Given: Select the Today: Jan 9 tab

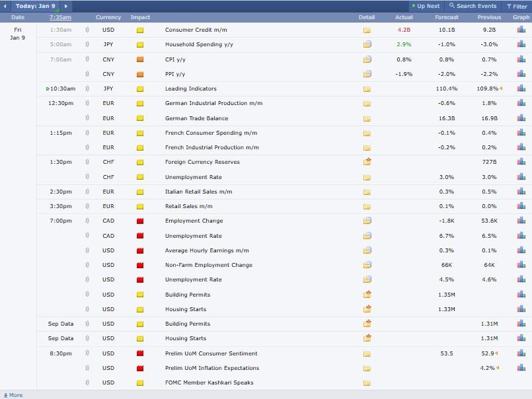Looking at the screenshot, I should 35,6.
